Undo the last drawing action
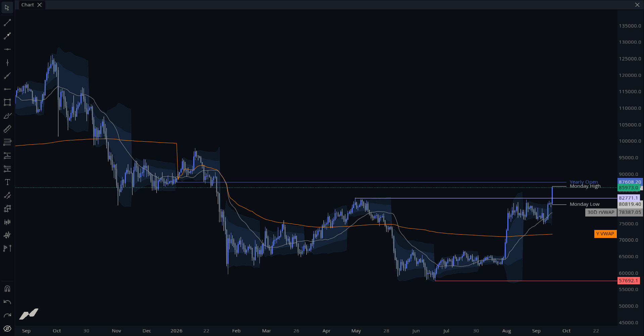Screen dimensions: 644x336 point(7,302)
